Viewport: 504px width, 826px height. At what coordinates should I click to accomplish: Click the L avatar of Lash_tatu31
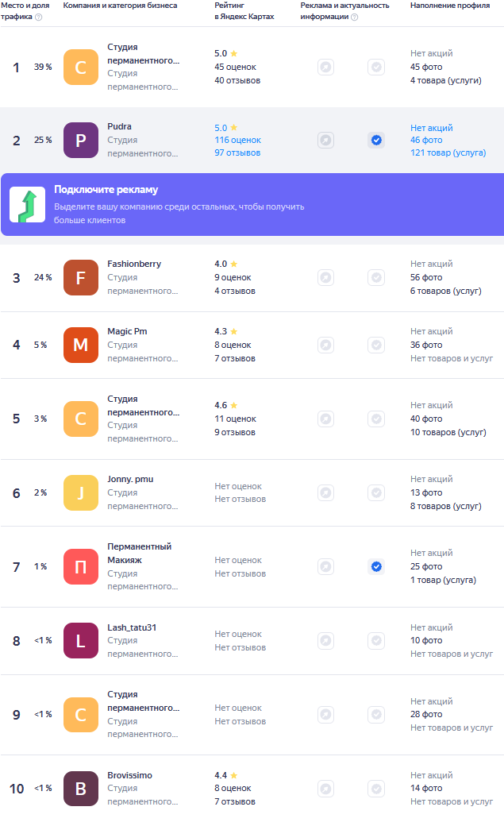[81, 641]
